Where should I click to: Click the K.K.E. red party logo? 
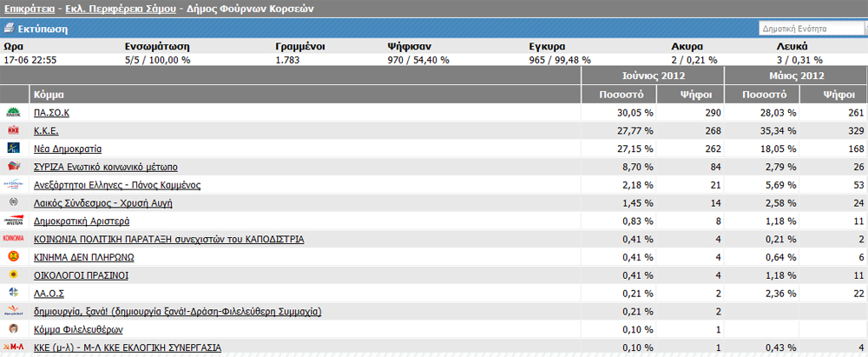tap(14, 130)
